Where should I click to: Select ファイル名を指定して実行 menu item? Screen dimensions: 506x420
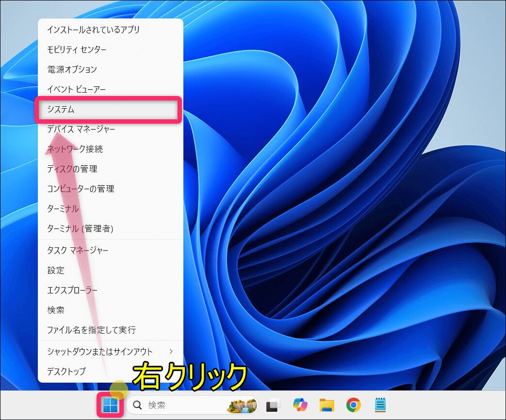pos(91,330)
